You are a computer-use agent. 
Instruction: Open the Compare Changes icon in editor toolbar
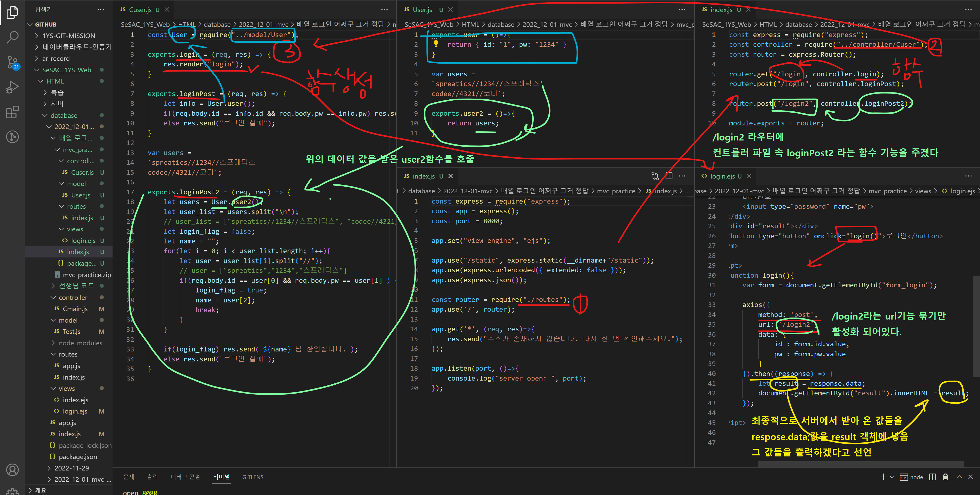point(655,176)
